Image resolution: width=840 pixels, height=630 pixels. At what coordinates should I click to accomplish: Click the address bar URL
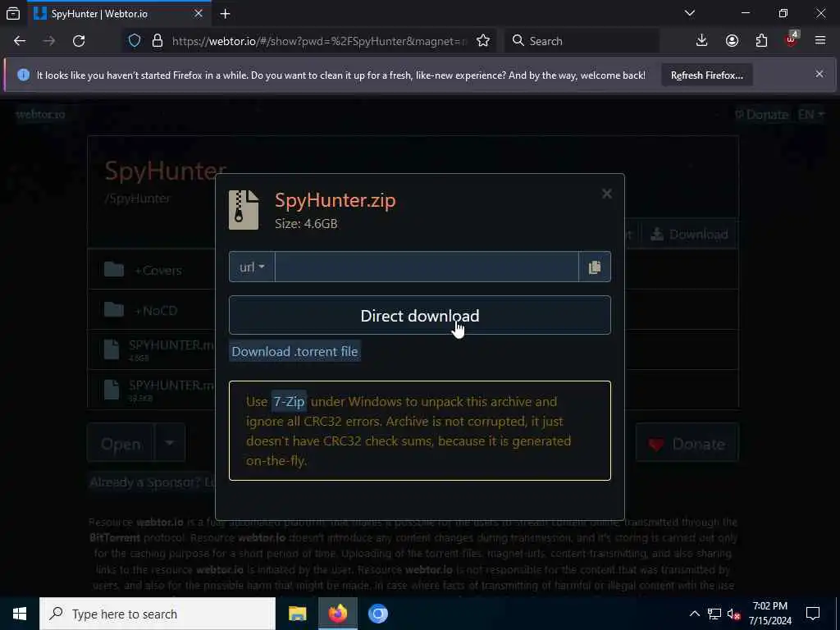tap(319, 41)
